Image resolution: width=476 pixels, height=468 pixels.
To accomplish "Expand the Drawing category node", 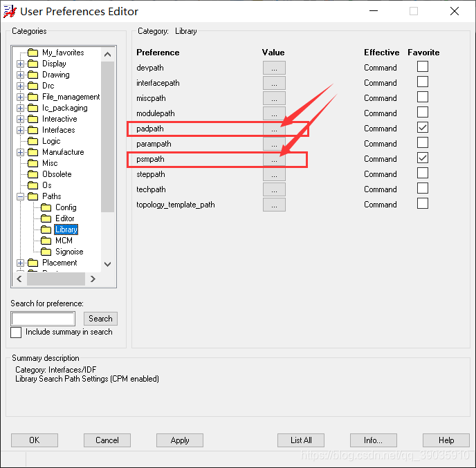I will (20, 75).
